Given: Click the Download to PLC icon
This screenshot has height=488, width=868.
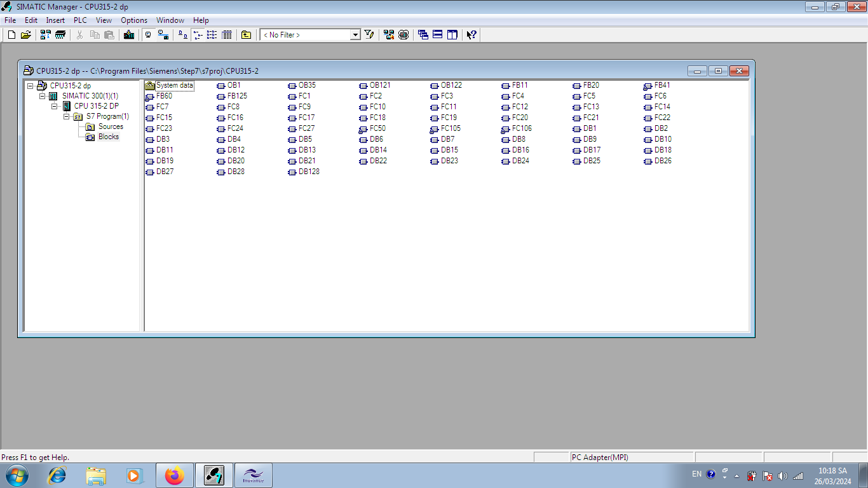Looking at the screenshot, I should pos(129,35).
